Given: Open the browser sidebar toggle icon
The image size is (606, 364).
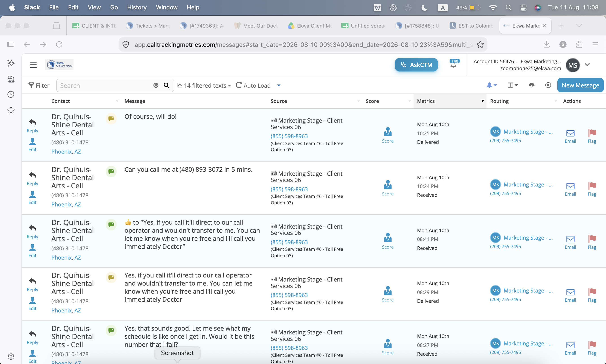Looking at the screenshot, I should pyautogui.click(x=11, y=44).
